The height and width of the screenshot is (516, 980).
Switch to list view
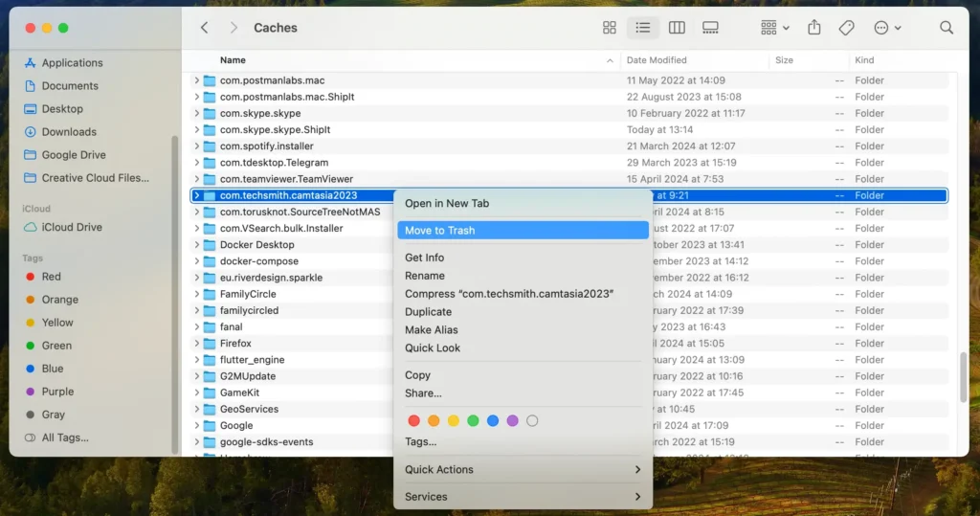642,28
